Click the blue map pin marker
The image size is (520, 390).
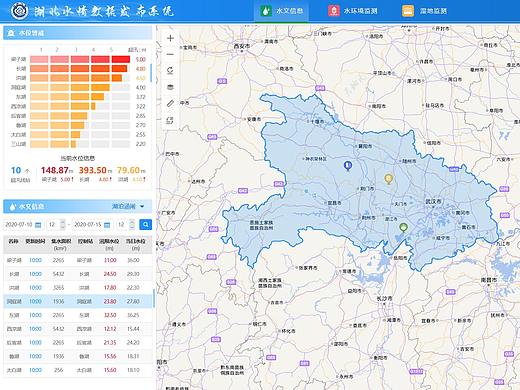point(348,166)
